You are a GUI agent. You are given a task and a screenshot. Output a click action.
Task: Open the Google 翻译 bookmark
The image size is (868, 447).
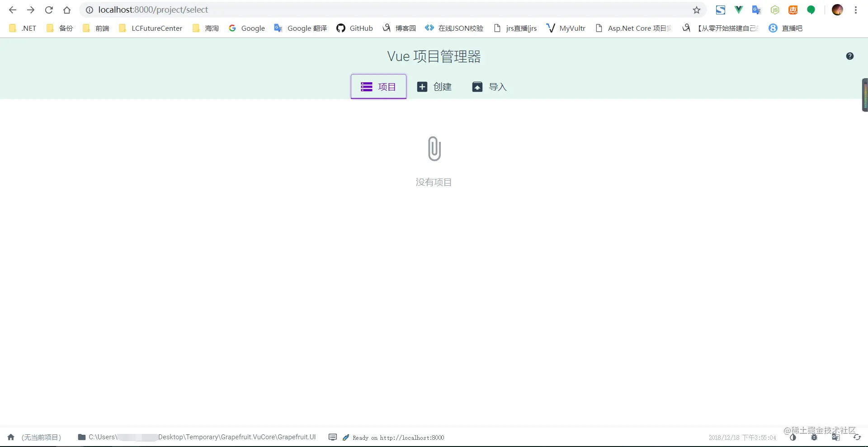coord(300,28)
